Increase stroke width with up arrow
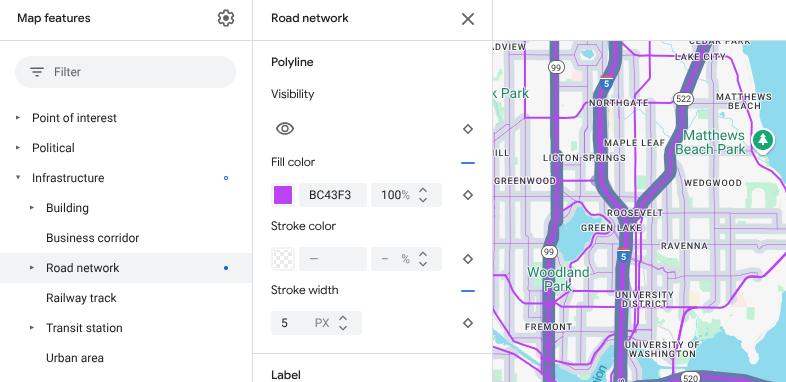 (x=343, y=318)
